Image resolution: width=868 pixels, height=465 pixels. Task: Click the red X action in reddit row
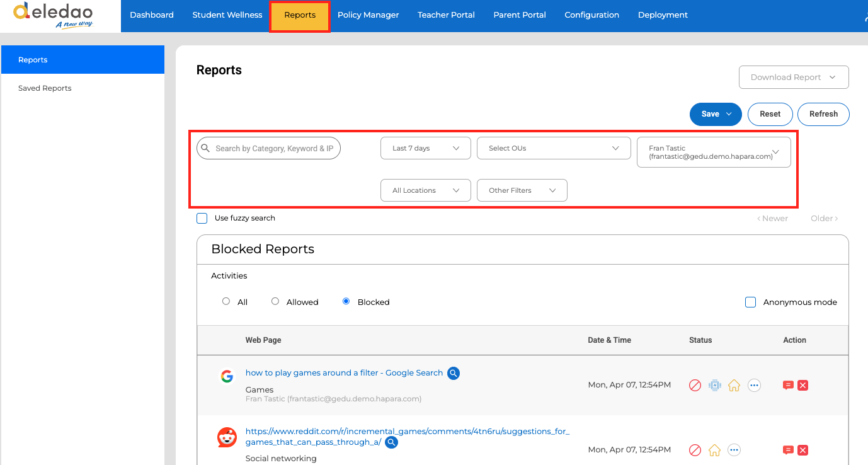point(802,451)
